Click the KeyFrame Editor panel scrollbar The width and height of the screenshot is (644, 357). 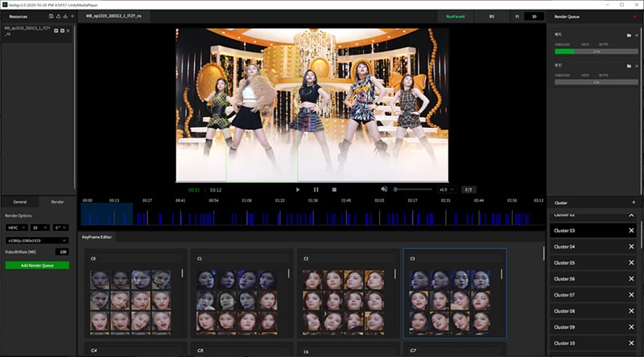(544, 253)
